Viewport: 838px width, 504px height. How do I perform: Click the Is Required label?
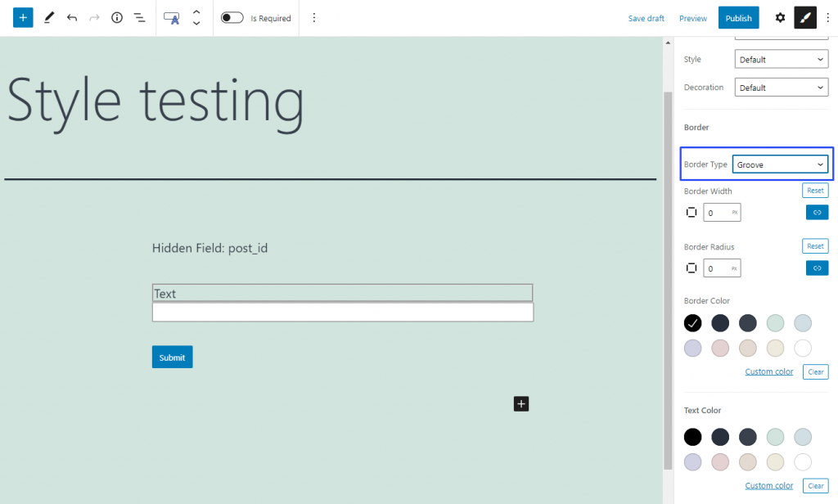tap(270, 18)
